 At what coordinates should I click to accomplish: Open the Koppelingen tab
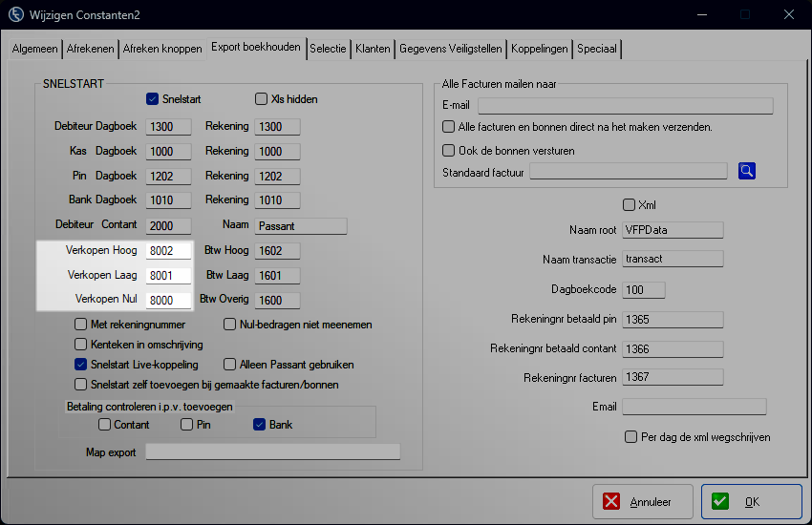(540, 49)
